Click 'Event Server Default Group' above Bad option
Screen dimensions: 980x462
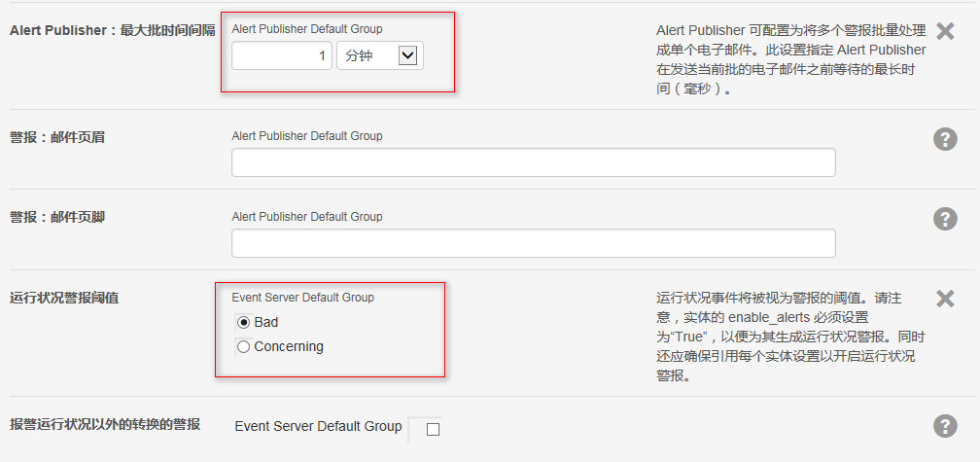point(302,298)
